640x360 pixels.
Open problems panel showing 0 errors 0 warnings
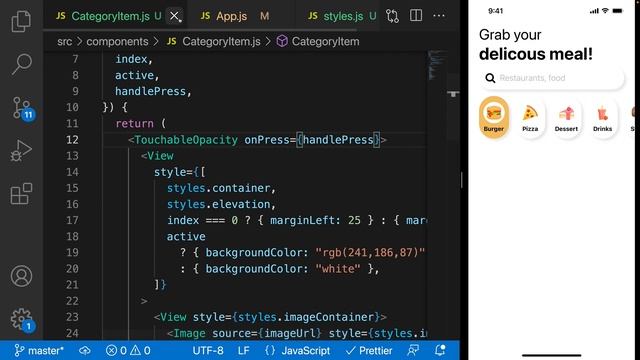(128, 350)
